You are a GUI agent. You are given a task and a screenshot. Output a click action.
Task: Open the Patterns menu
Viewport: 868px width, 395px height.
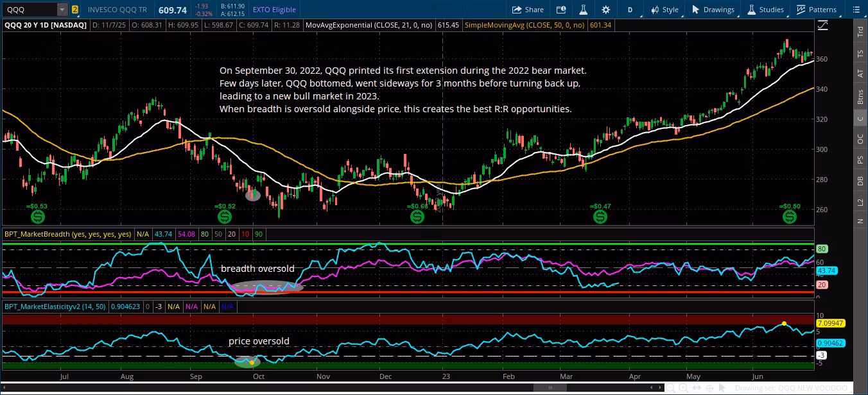tap(817, 10)
